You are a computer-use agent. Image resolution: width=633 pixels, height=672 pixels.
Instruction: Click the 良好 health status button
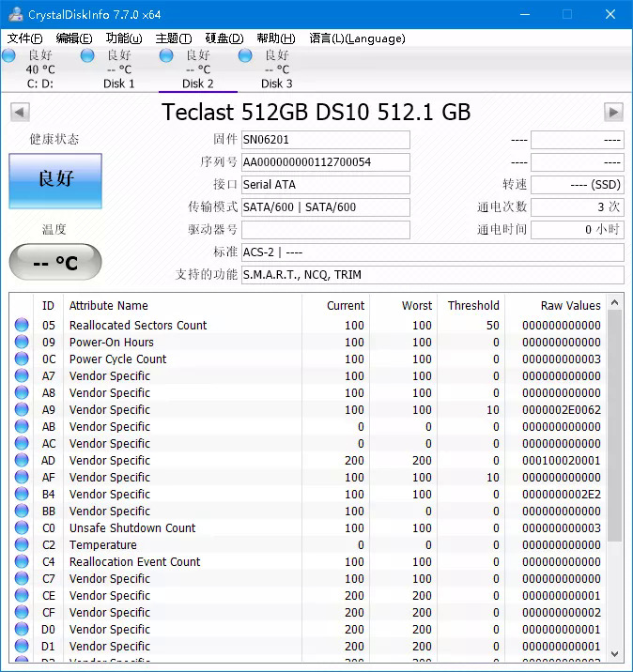point(55,180)
